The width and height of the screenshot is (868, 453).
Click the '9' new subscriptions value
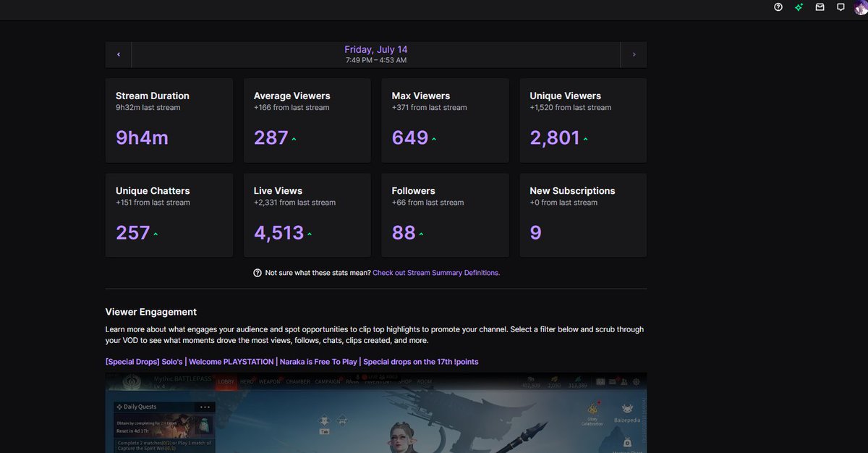pyautogui.click(x=535, y=233)
